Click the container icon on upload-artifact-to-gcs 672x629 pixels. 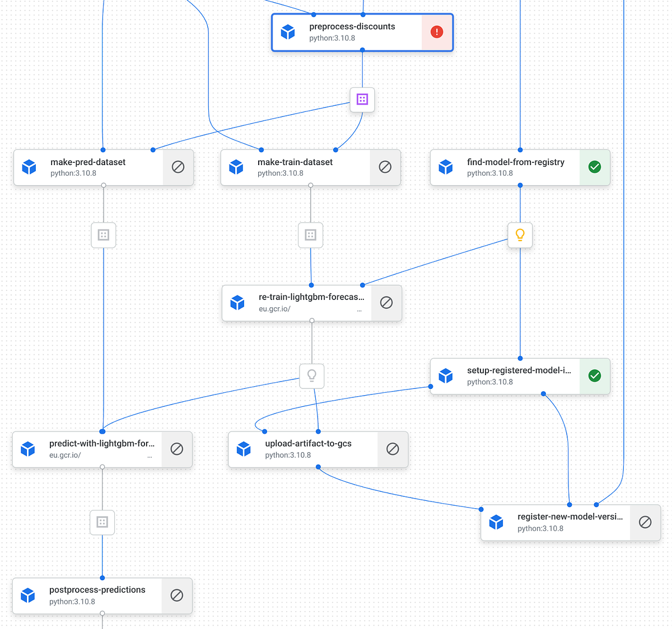(x=243, y=449)
